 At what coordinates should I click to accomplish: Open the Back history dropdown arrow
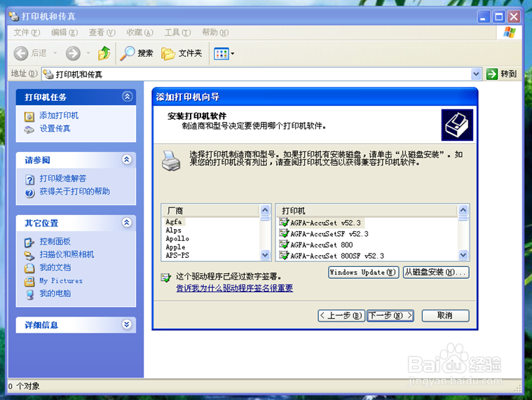55,53
